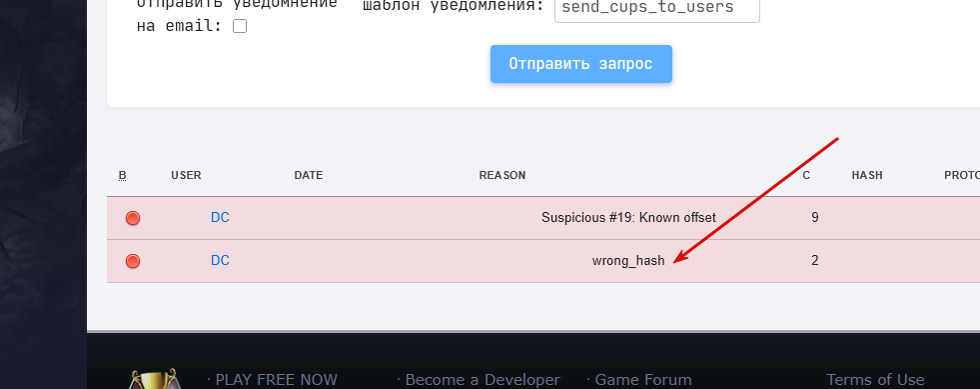Sort table by USER column
The image size is (980, 389).
[x=186, y=176]
